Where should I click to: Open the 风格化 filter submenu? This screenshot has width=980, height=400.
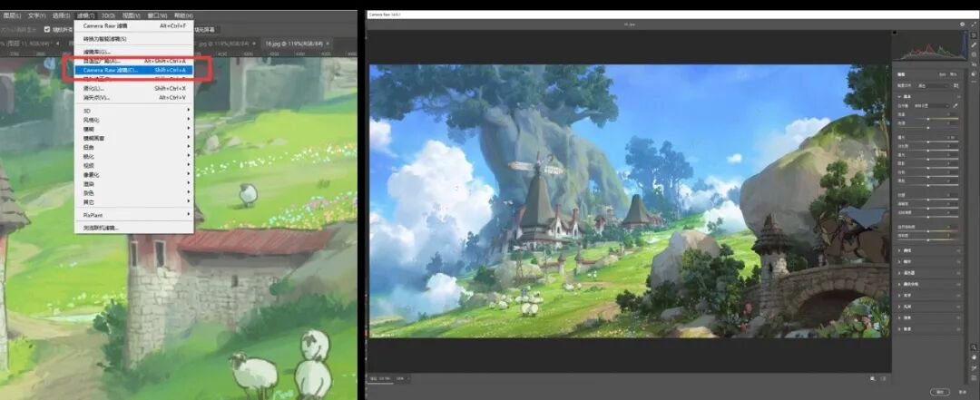coord(133,120)
